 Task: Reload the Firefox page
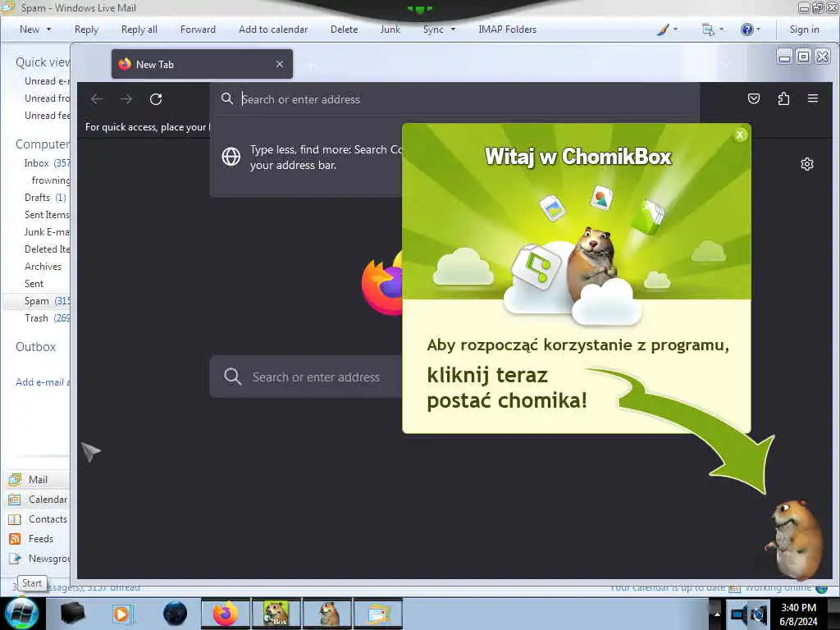pyautogui.click(x=156, y=99)
